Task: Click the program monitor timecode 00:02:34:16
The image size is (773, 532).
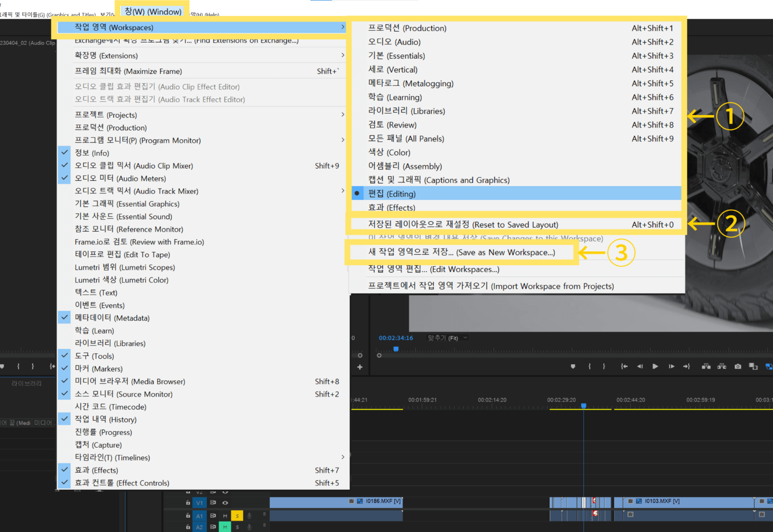Action: pyautogui.click(x=396, y=338)
